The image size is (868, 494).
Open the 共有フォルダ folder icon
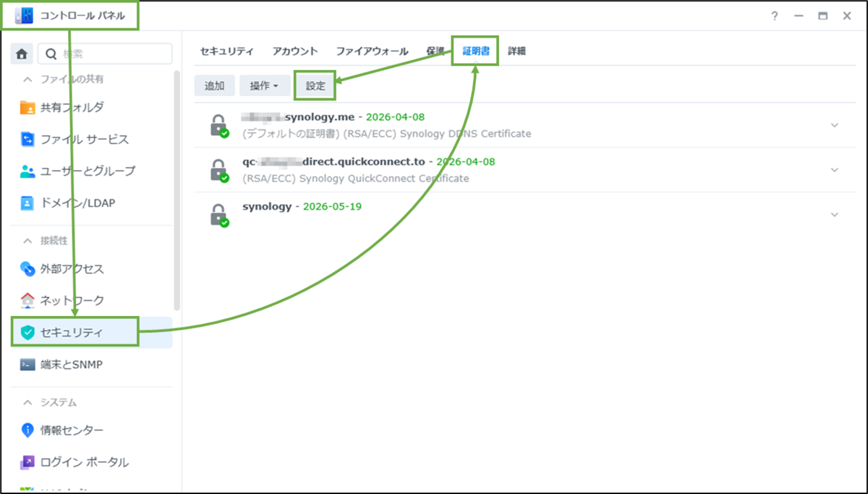27,108
